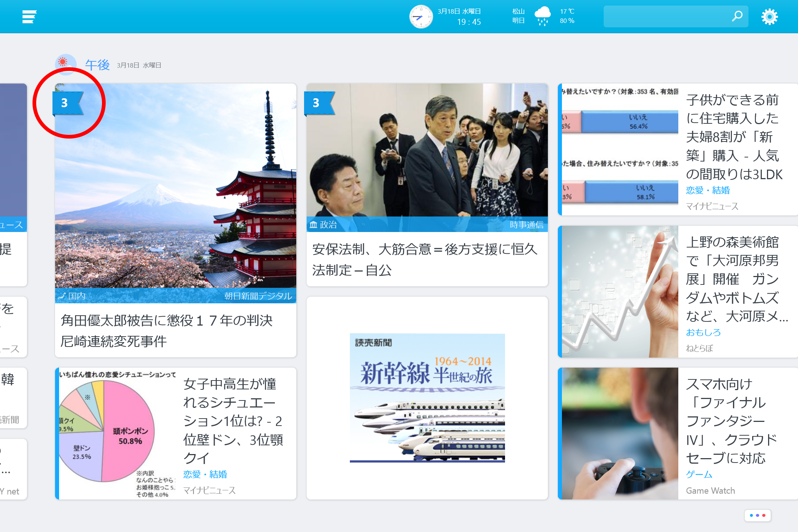Click the page indicator dots

pos(757,515)
